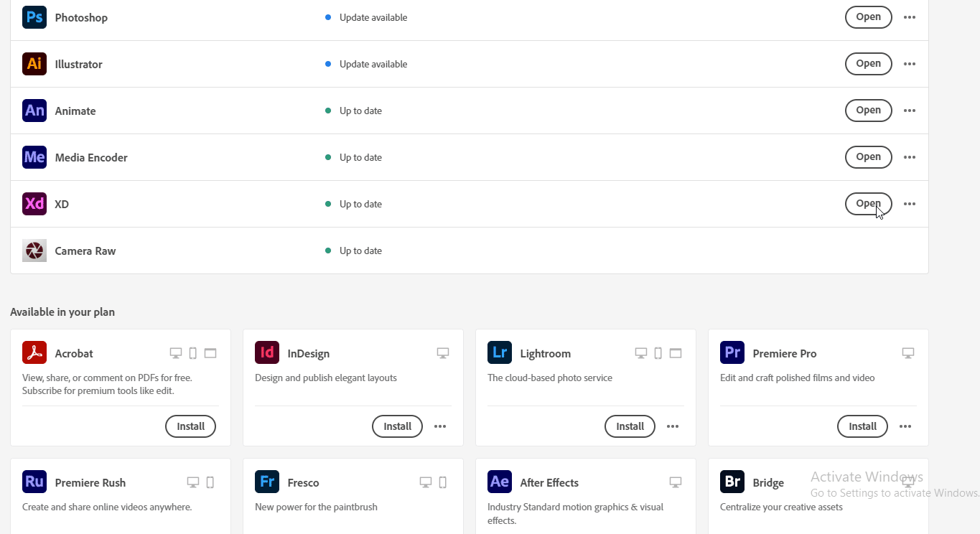
Task: Click the mobile platform icon on Lightroom card
Action: (658, 353)
